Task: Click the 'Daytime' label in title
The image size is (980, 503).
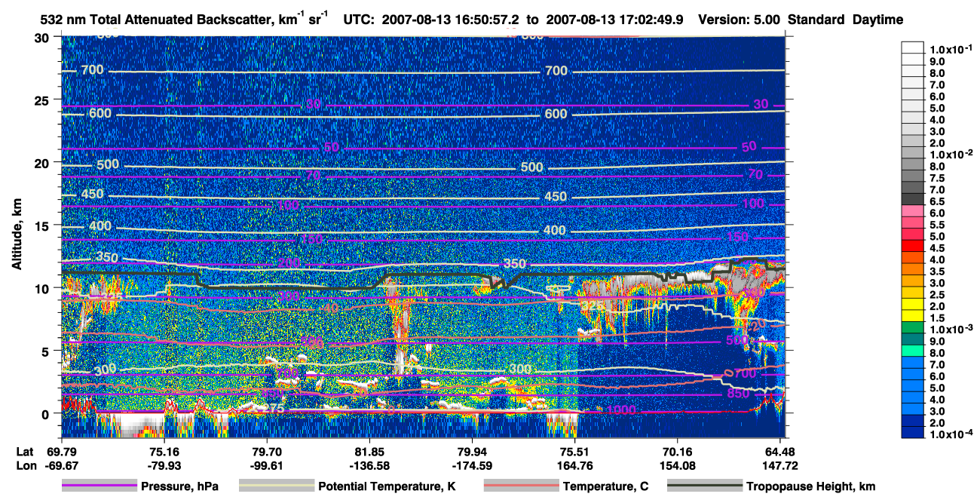Action: coord(878,19)
